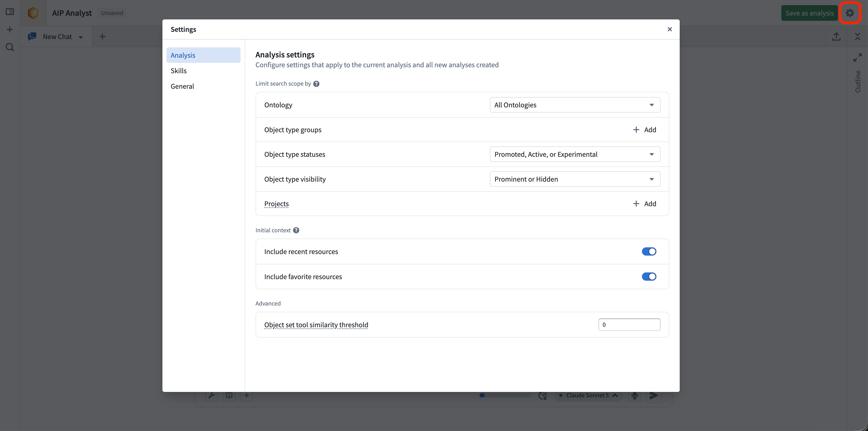Click the New Chat bubble icon

[32, 36]
